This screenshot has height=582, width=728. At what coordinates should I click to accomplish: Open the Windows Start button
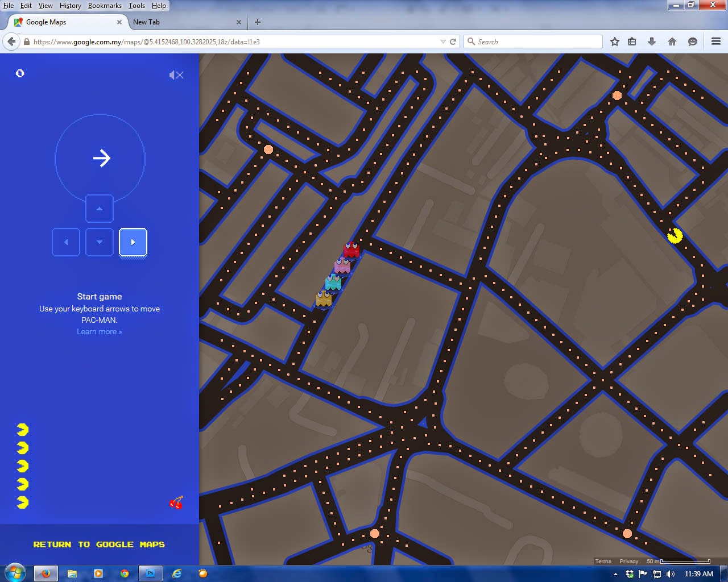[x=15, y=573]
